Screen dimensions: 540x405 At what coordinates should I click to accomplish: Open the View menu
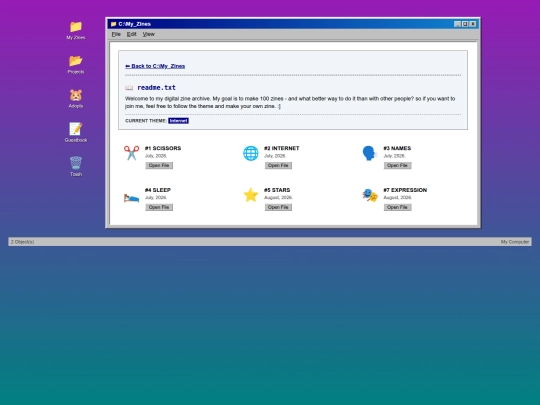[148, 34]
